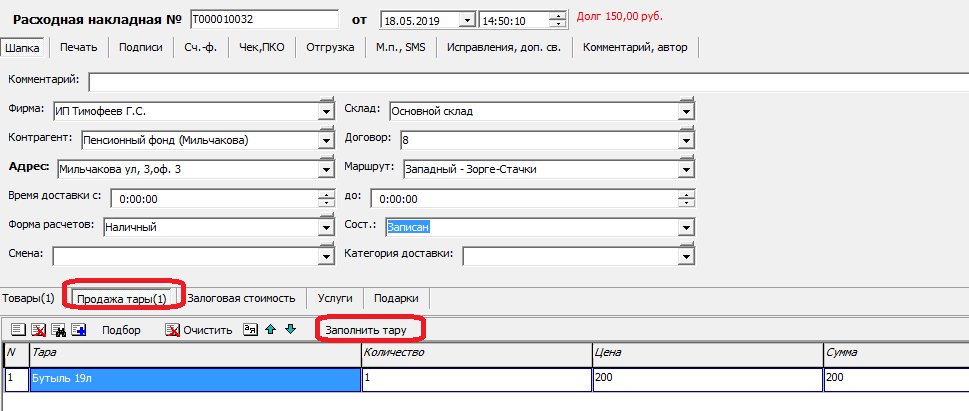Click the insert row with plus icon
This screenshot has width=969, height=411.
pyautogui.click(x=79, y=329)
